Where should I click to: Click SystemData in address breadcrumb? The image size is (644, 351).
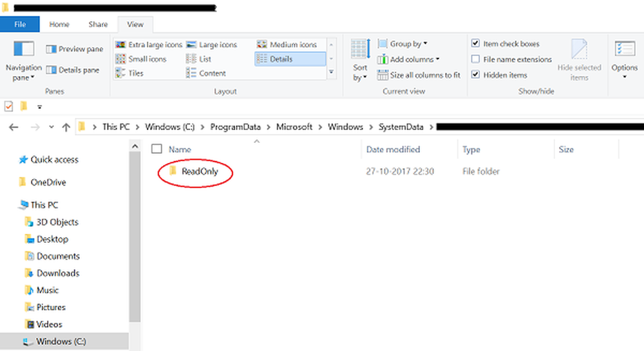[x=401, y=128]
